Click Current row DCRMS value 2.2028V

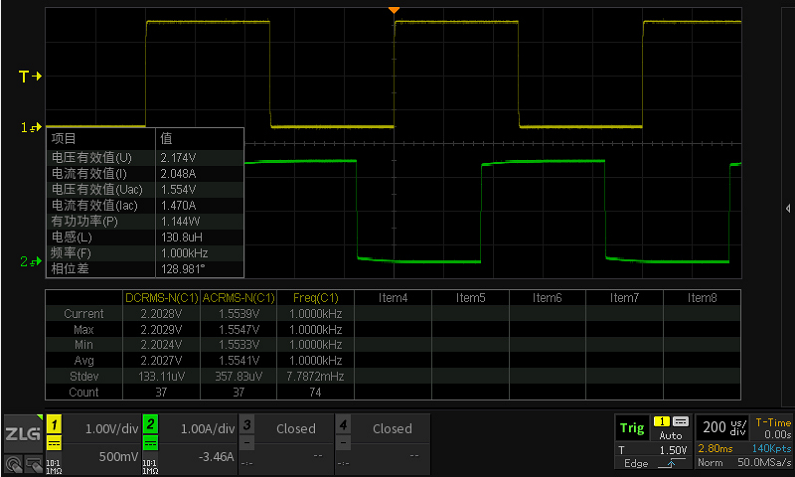(x=161, y=314)
